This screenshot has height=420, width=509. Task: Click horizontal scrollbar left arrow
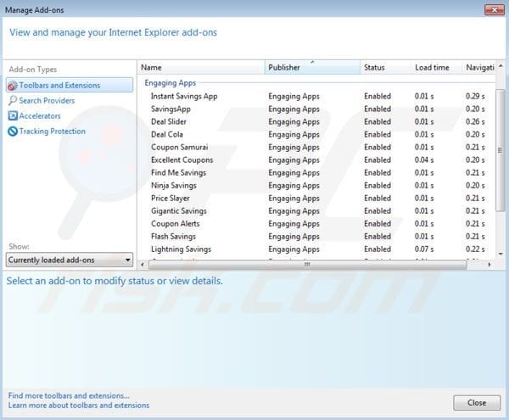(x=143, y=265)
